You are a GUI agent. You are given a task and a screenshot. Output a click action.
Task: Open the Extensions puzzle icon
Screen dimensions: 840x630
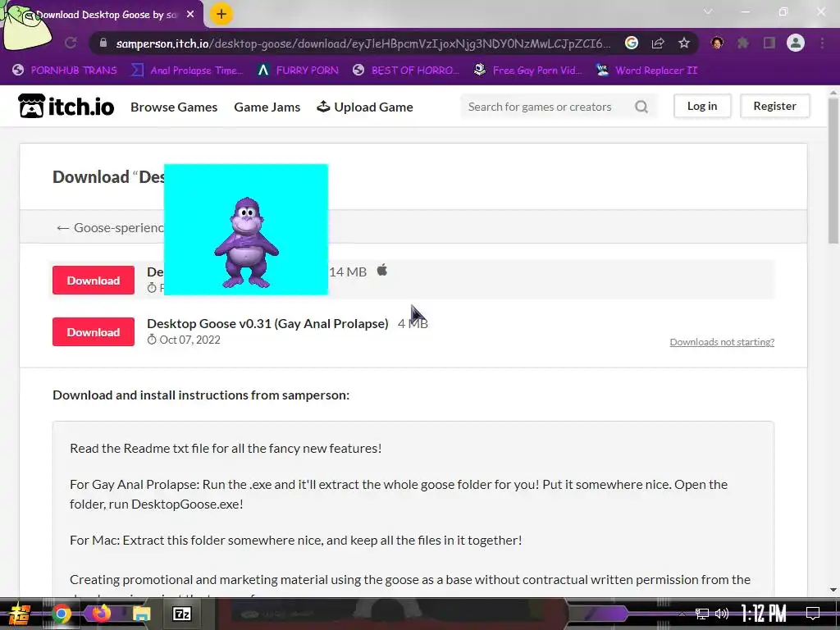coord(743,43)
